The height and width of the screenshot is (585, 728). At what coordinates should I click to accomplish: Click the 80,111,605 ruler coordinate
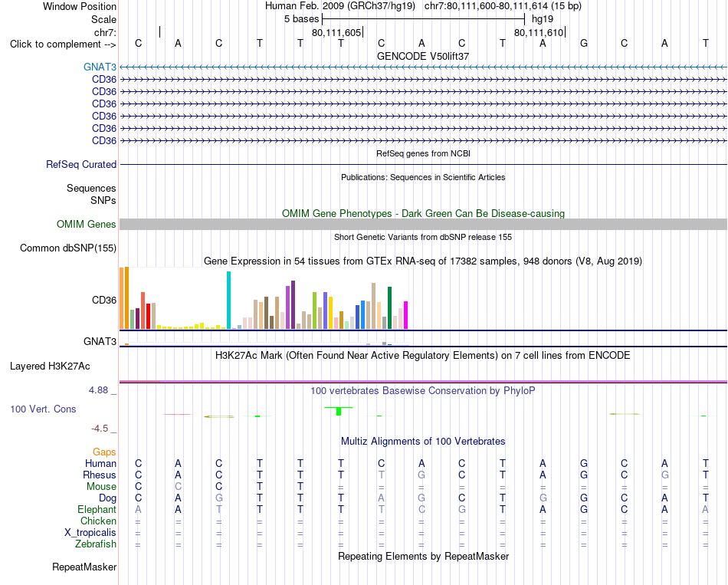[336, 32]
